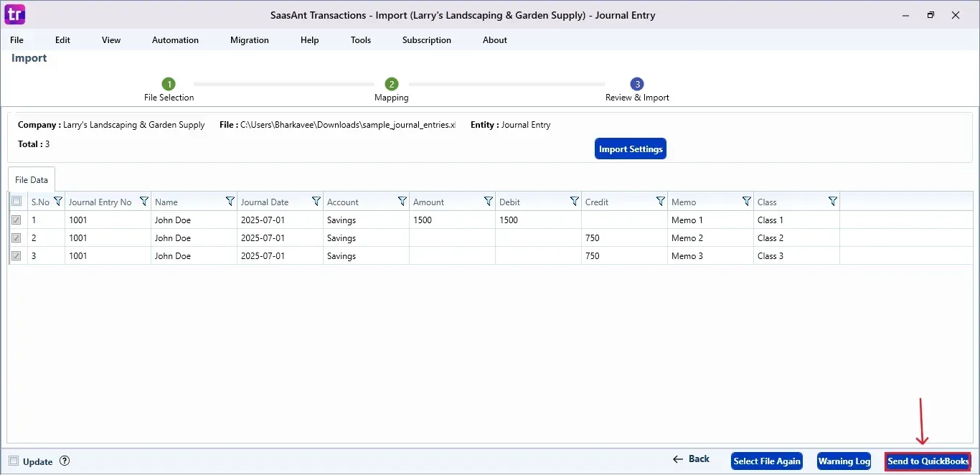The width and height of the screenshot is (980, 475).
Task: Click the Account column header text
Action: coord(342,202)
